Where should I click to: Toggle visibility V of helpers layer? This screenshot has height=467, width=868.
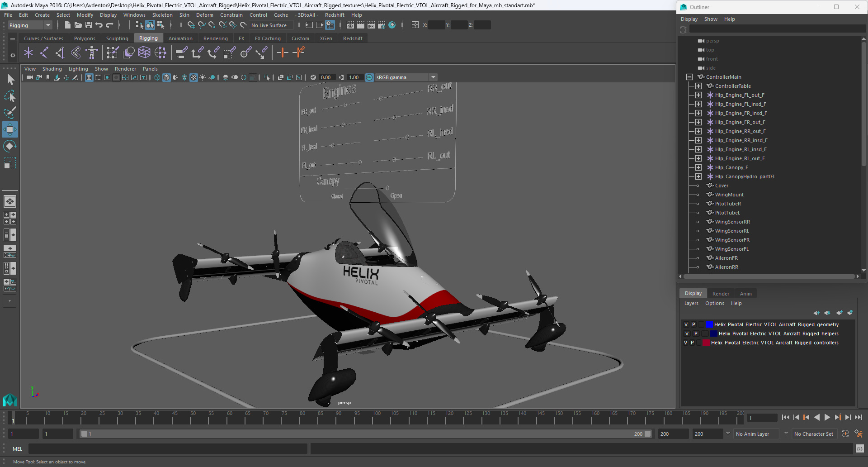687,334
